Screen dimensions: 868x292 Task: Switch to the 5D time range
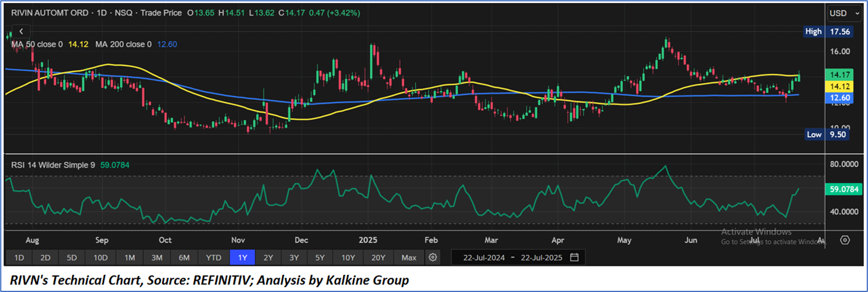pyautogui.click(x=72, y=257)
